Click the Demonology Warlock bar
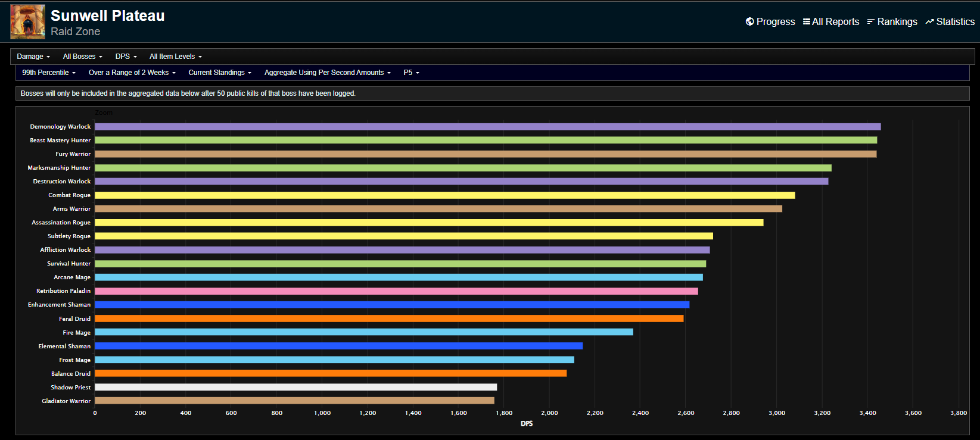The width and height of the screenshot is (980, 440). (487, 127)
